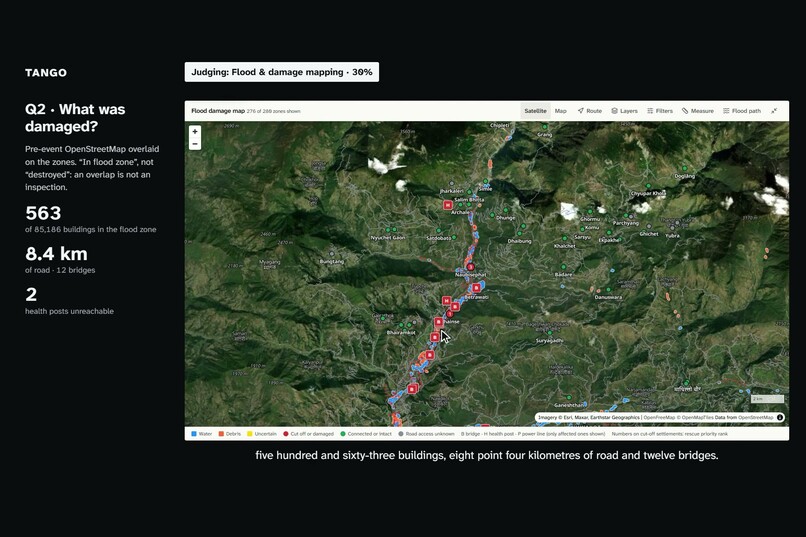Open the Route tool
The width and height of the screenshot is (806, 537).
(x=589, y=111)
